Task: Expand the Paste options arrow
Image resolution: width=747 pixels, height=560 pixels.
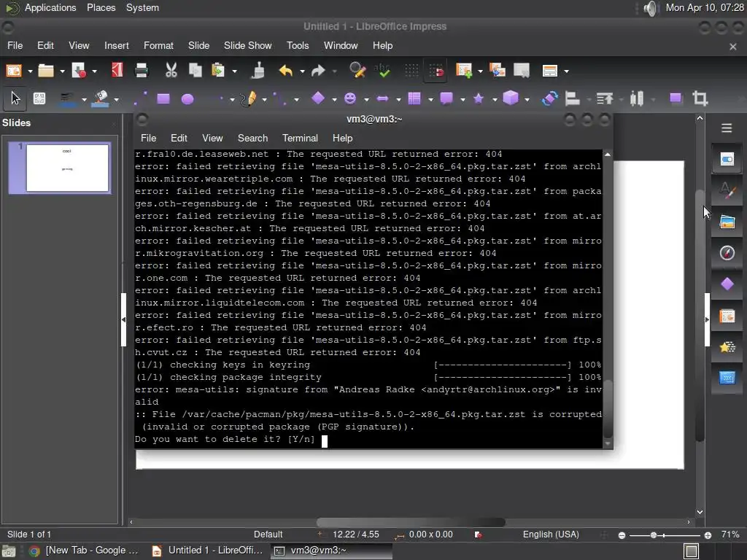Action: pyautogui.click(x=234, y=71)
